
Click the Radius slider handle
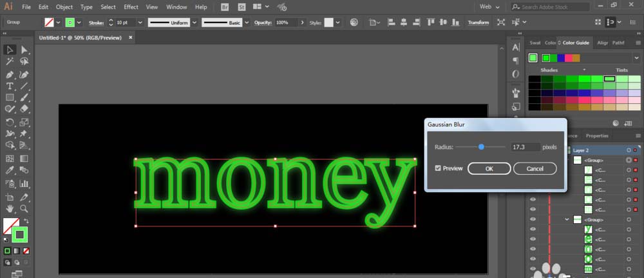(481, 147)
